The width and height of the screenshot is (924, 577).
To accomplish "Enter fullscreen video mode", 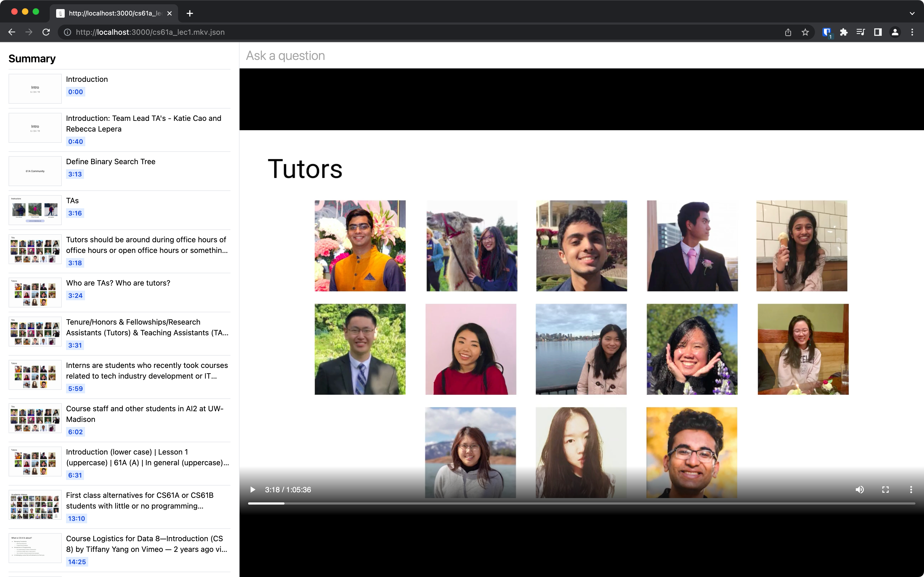I will pos(885,490).
